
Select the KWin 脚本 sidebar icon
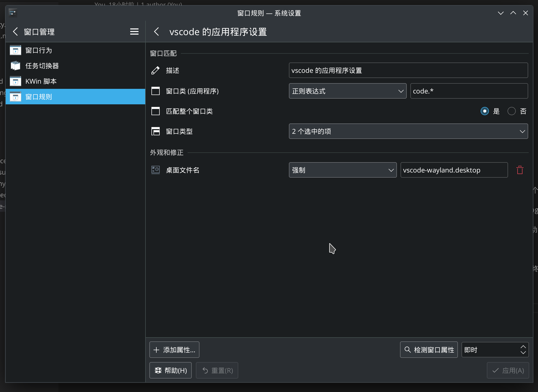tap(16, 81)
